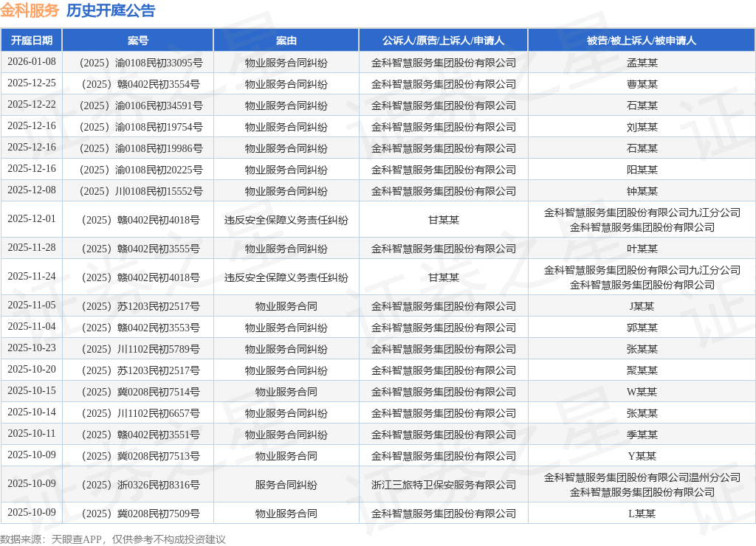This screenshot has width=756, height=546.
Task: Click date cell 2025-12-01
Action: coord(32,219)
